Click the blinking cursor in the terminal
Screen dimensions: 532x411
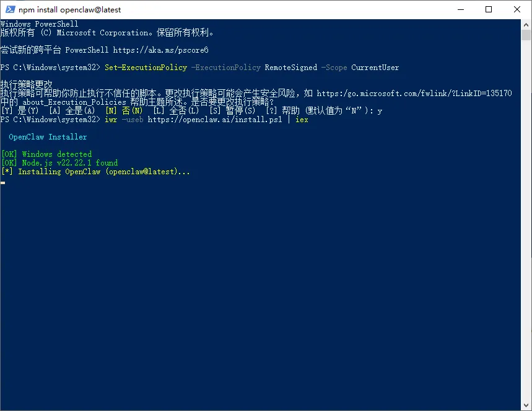[3, 182]
